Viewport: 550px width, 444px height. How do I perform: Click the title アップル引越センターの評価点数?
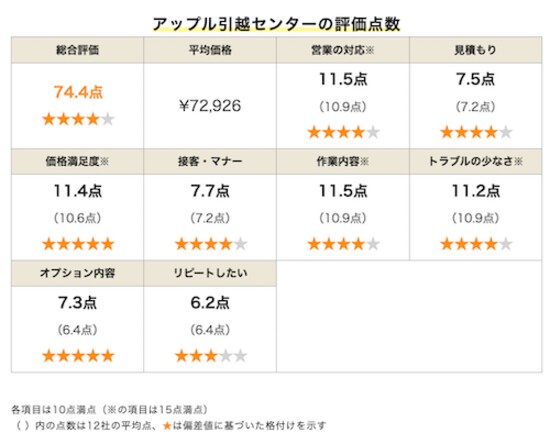tap(276, 24)
